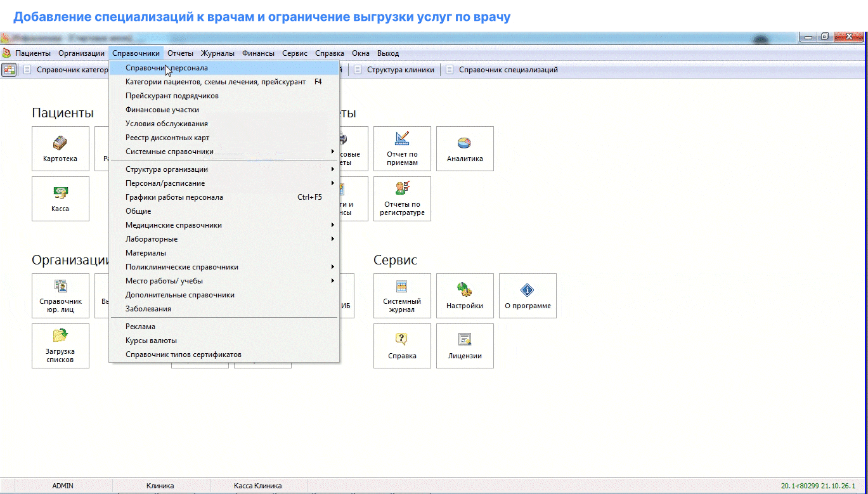Open the Картотека patient card index
The height and width of the screenshot is (494, 868).
click(x=60, y=148)
